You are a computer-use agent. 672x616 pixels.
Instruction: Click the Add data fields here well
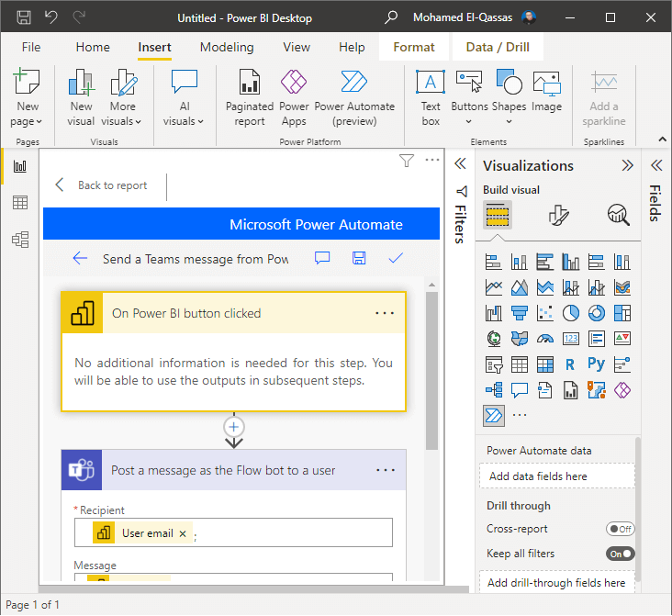[556, 476]
